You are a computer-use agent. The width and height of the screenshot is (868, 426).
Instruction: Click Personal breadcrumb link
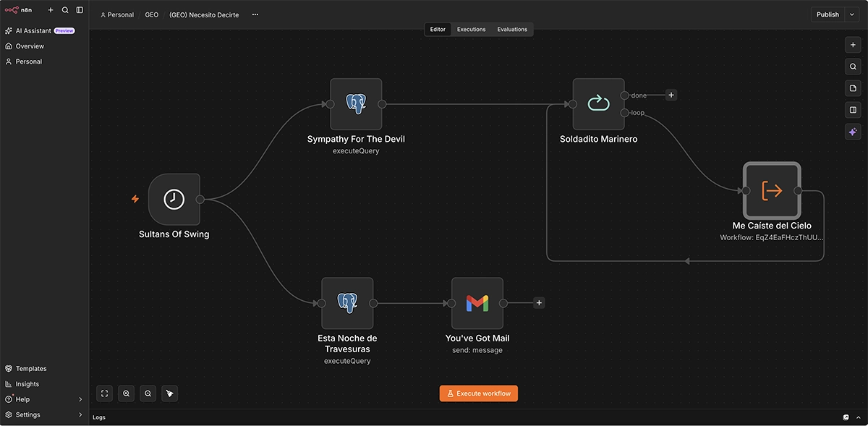[117, 14]
